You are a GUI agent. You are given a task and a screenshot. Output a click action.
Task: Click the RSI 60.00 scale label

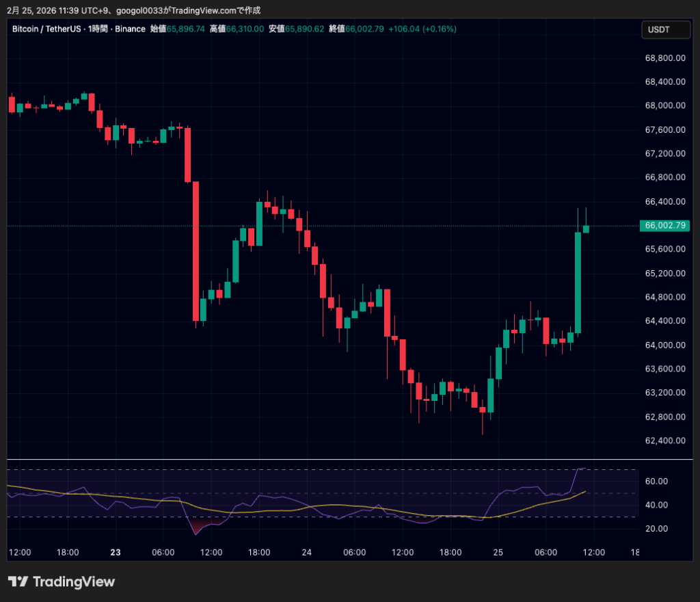pyautogui.click(x=657, y=481)
